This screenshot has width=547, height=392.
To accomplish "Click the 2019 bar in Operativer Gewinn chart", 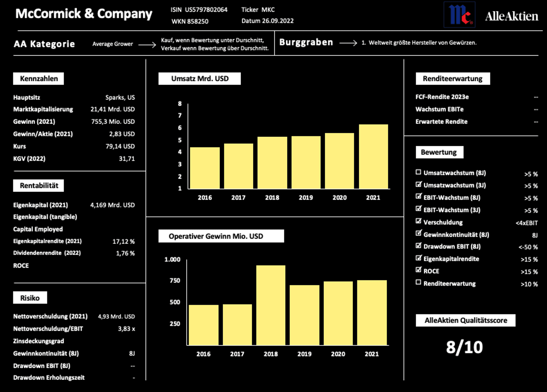I will tap(304, 315).
